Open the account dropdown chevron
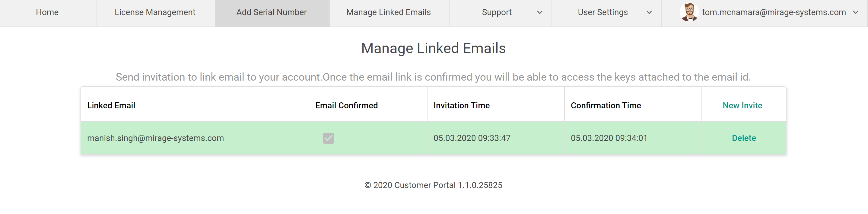 856,12
